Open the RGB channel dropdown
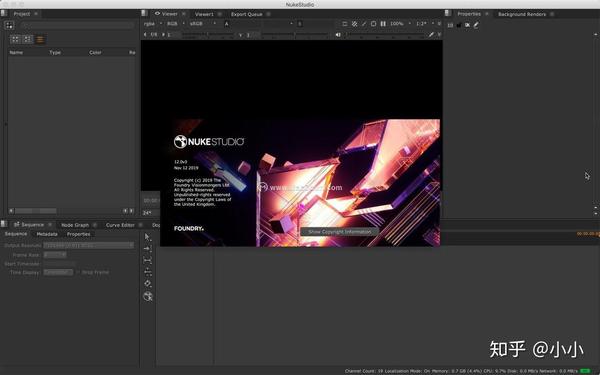 pyautogui.click(x=176, y=24)
